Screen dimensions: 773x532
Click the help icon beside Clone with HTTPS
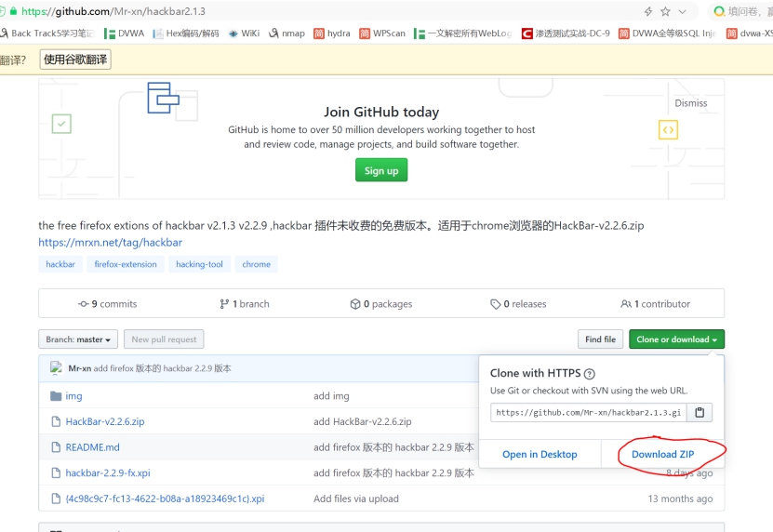coord(589,374)
